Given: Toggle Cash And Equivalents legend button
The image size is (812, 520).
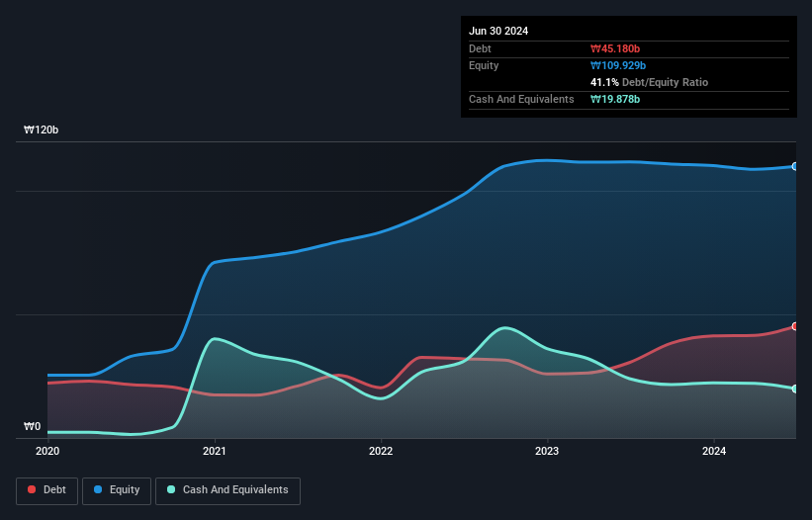Looking at the screenshot, I should tap(227, 490).
